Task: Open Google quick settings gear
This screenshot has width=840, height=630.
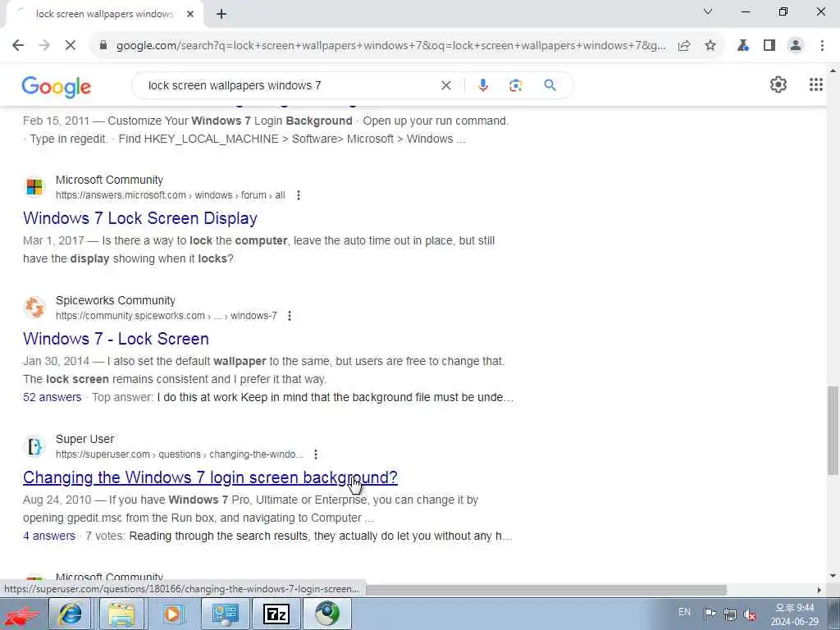Action: pos(778,84)
